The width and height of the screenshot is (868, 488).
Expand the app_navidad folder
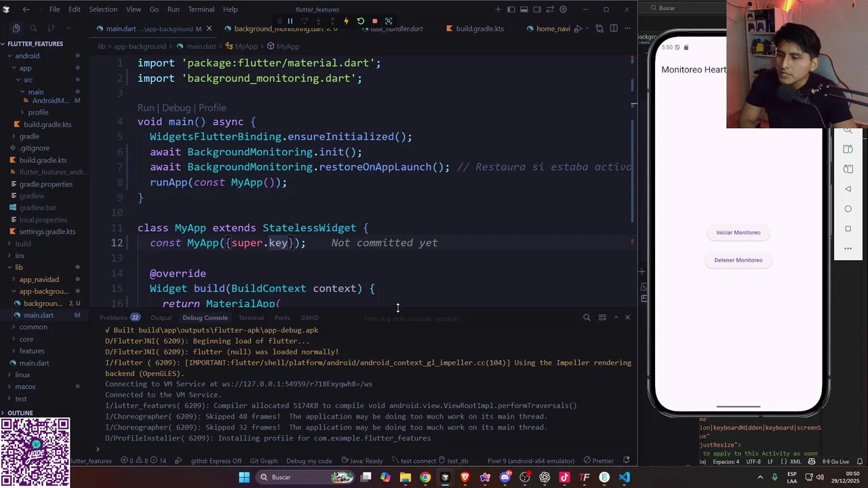39,279
